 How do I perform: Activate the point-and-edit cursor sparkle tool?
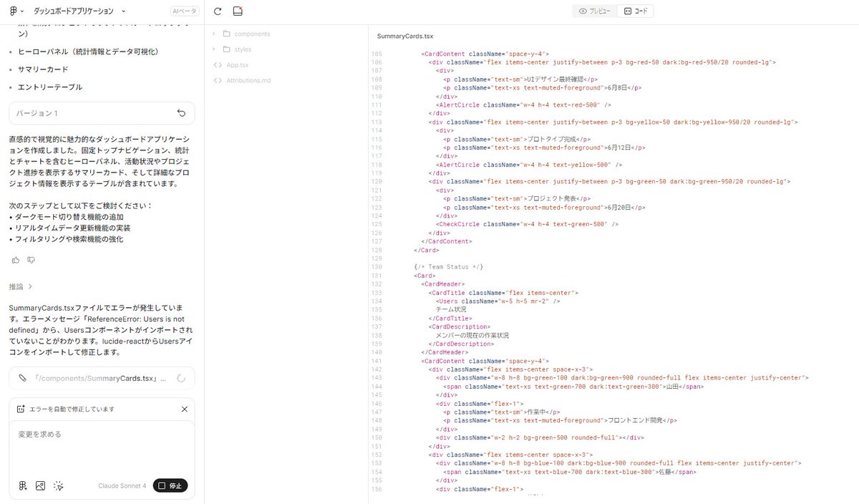click(x=59, y=485)
